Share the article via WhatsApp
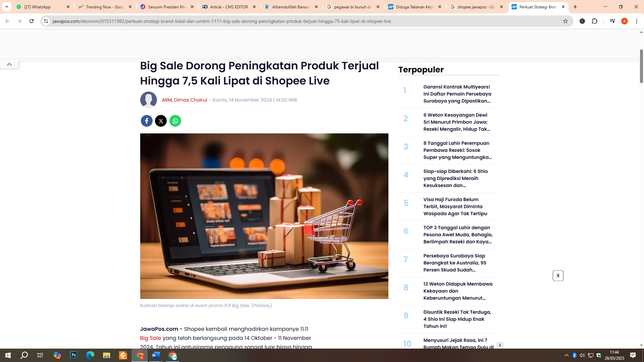The width and height of the screenshot is (644, 362). pos(175,121)
